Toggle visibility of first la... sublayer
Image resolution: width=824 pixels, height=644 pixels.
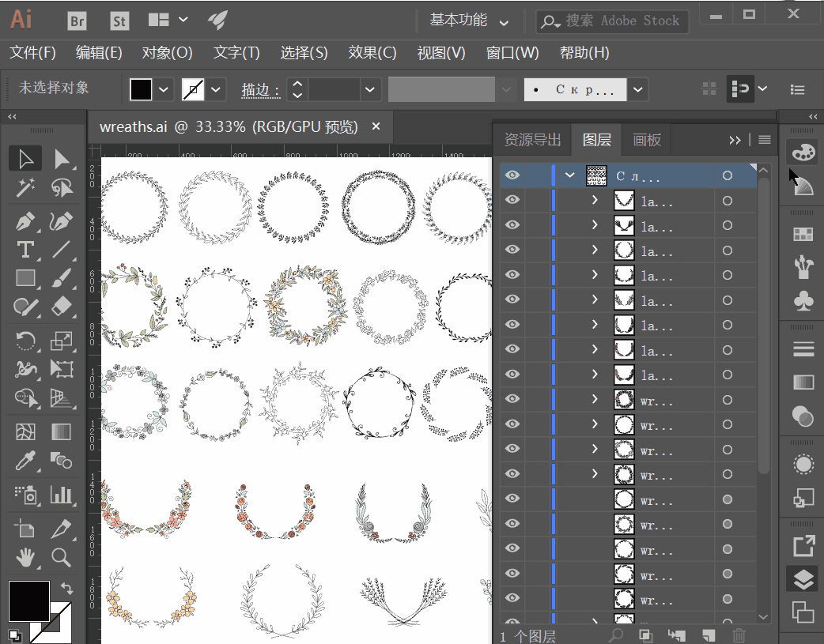coord(512,200)
